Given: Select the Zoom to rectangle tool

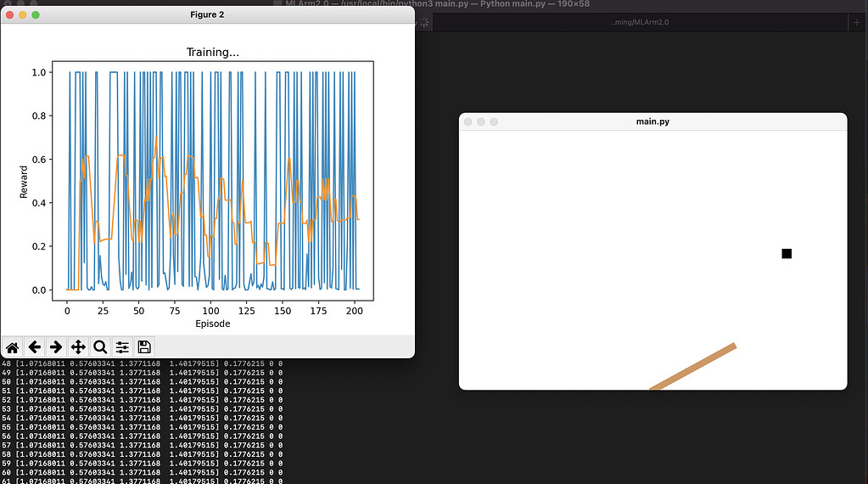Looking at the screenshot, I should pyautogui.click(x=100, y=346).
